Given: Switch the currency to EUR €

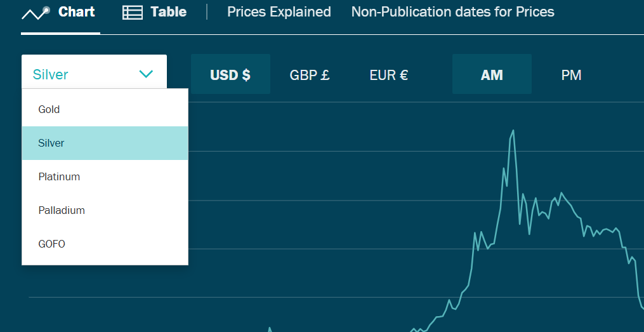Looking at the screenshot, I should click(x=389, y=75).
